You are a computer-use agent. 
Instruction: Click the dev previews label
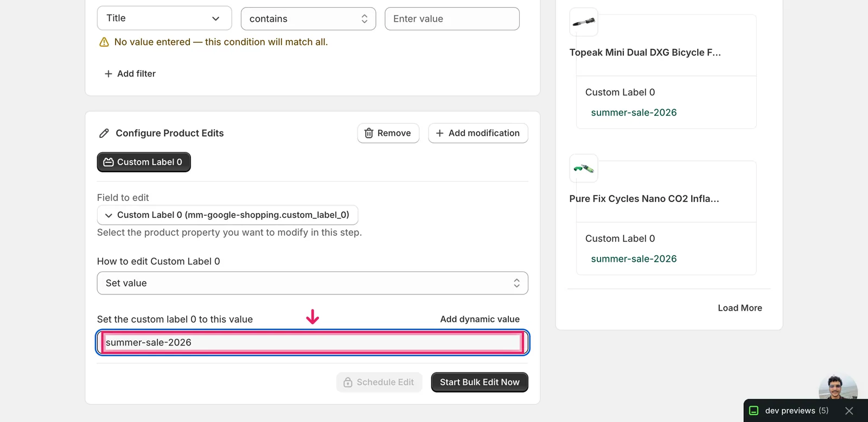click(790, 411)
